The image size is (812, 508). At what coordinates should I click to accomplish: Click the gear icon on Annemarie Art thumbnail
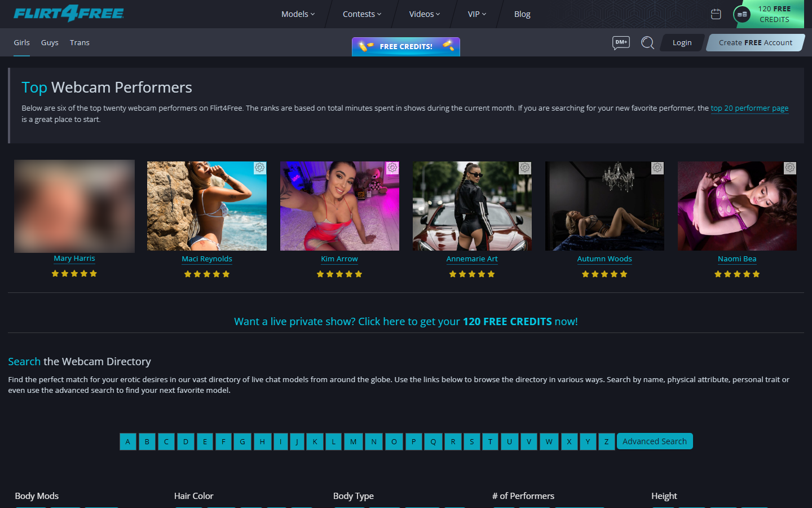[525, 168]
